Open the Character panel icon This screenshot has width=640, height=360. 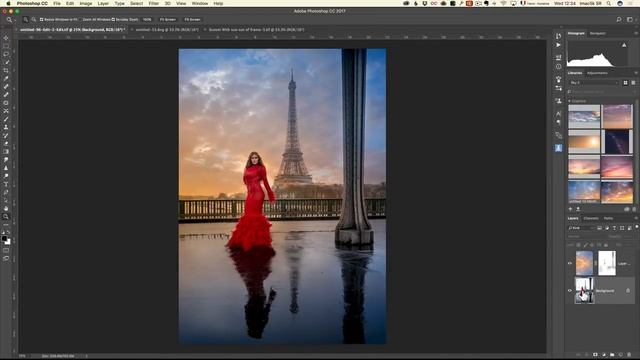[558, 113]
